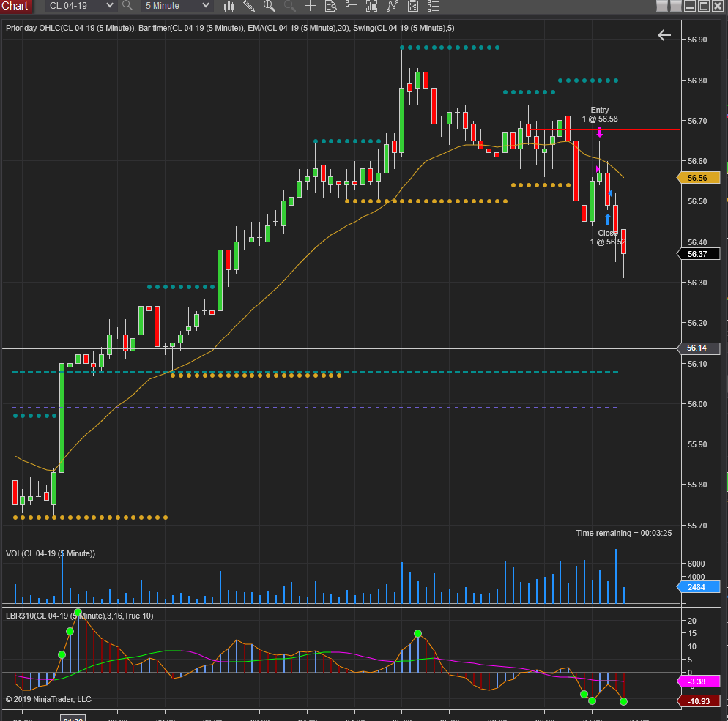Open the Strategies line-node icon
Image resolution: width=728 pixels, height=721 pixels.
[393, 6]
